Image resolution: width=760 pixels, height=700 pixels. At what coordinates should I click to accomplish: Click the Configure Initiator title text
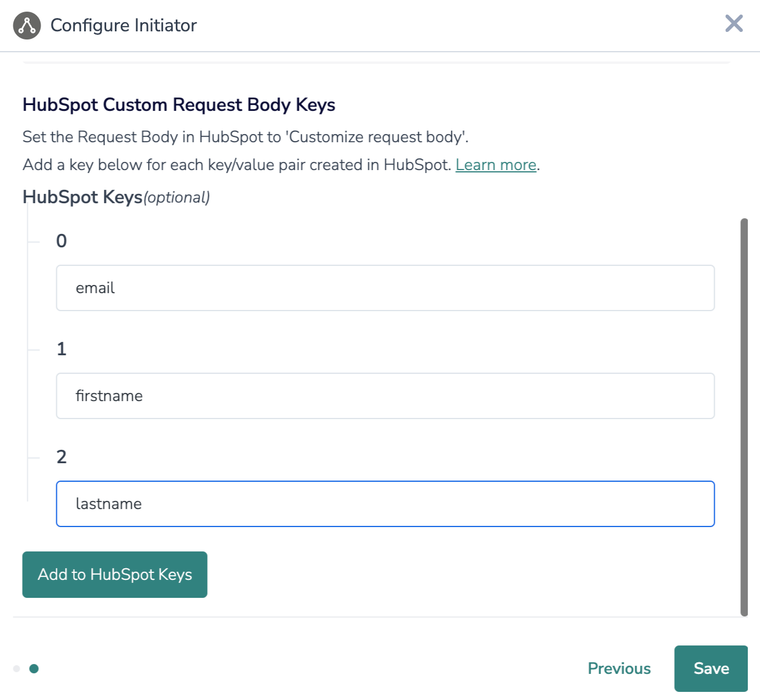tap(124, 26)
